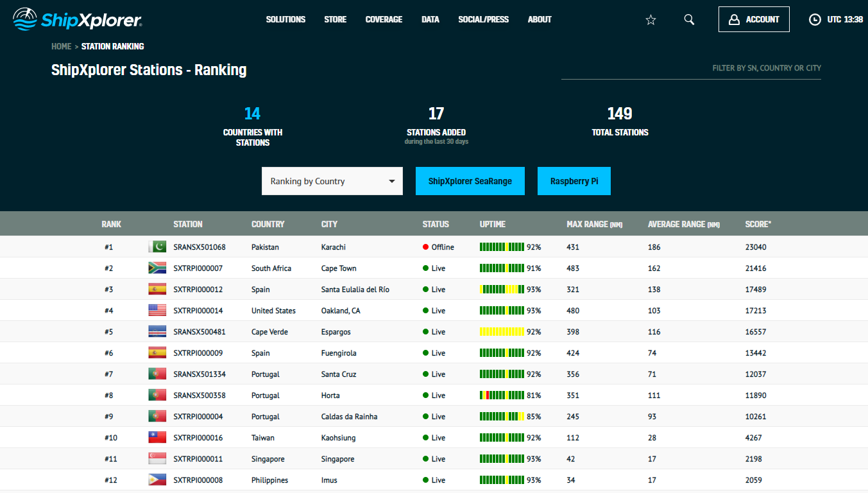Select the Santa Cruz city cell
Image resolution: width=868 pixels, height=493 pixels.
[x=339, y=374]
